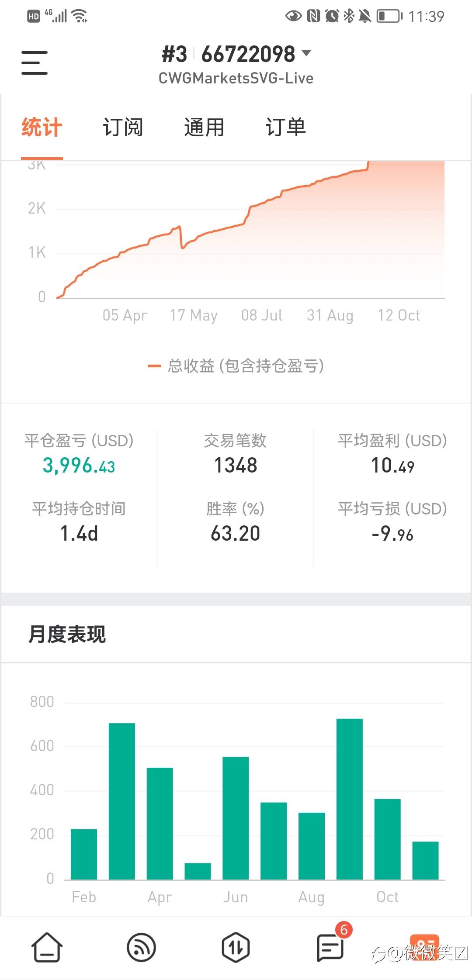
Task: Select the Jun bar in monthly chart
Action: point(236,818)
